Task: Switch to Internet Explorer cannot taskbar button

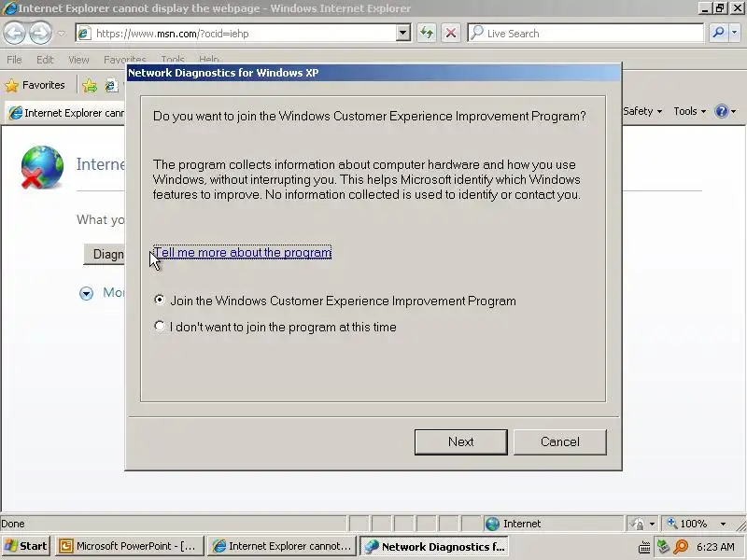Action: tap(282, 546)
